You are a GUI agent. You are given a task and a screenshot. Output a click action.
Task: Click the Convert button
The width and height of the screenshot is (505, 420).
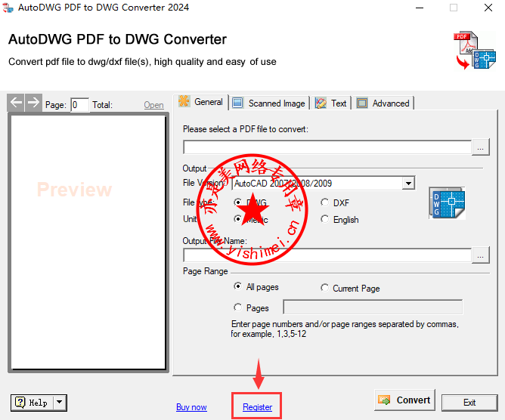point(404,400)
